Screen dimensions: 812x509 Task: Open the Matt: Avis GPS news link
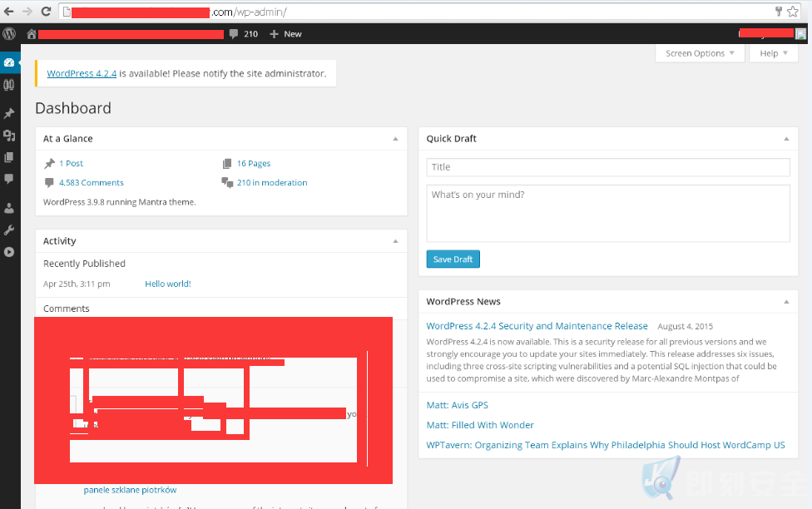pyautogui.click(x=458, y=405)
